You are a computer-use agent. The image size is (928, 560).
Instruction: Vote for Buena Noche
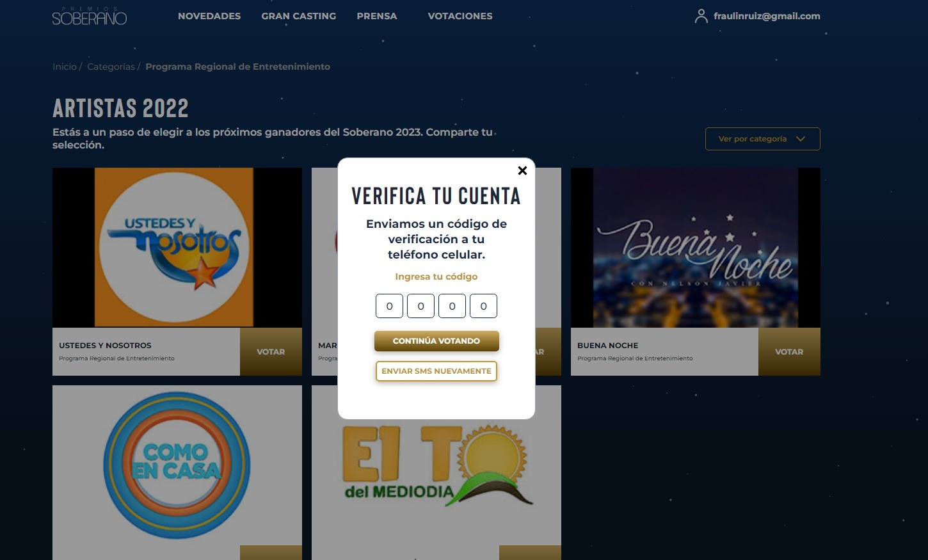[x=788, y=352]
